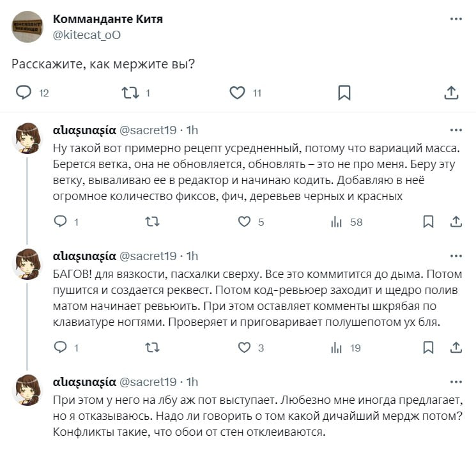The height and width of the screenshot is (464, 476).
Task: Open more options on third sacret19 reply
Action: 456,382
